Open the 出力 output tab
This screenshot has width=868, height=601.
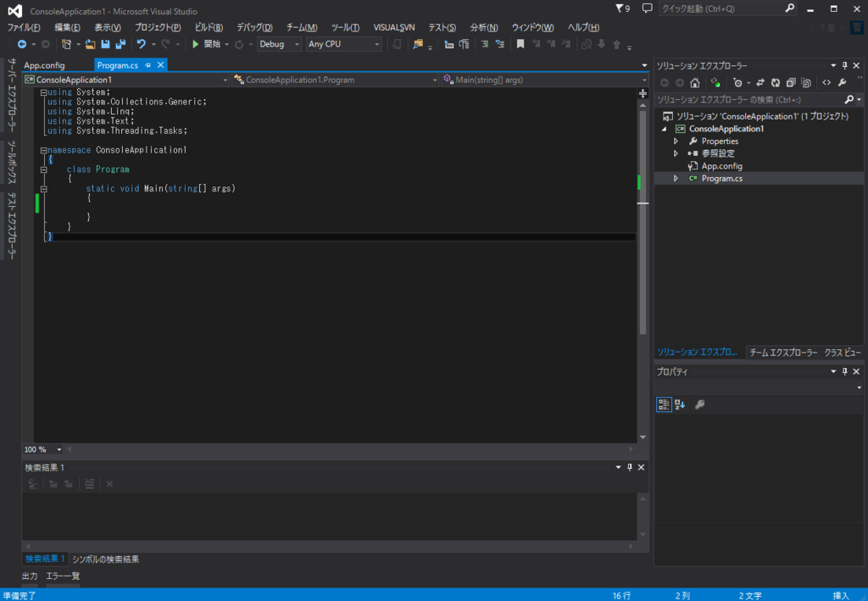point(30,576)
